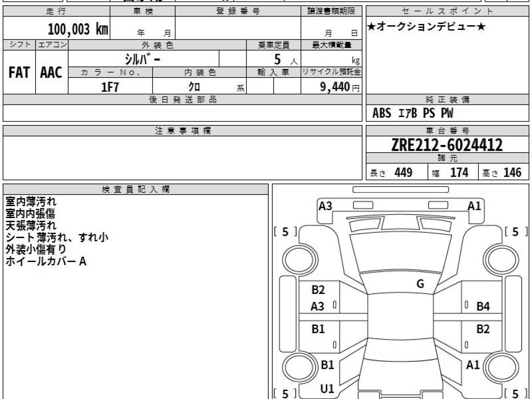Click the 譲渡書類期限 header cell
This screenshot has width=532, height=399.
(332, 11)
